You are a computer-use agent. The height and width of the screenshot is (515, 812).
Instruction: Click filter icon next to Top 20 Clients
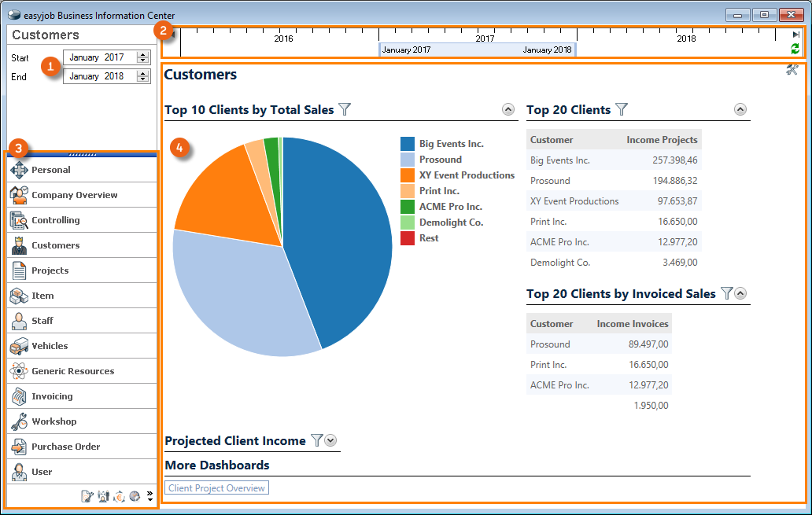622,109
